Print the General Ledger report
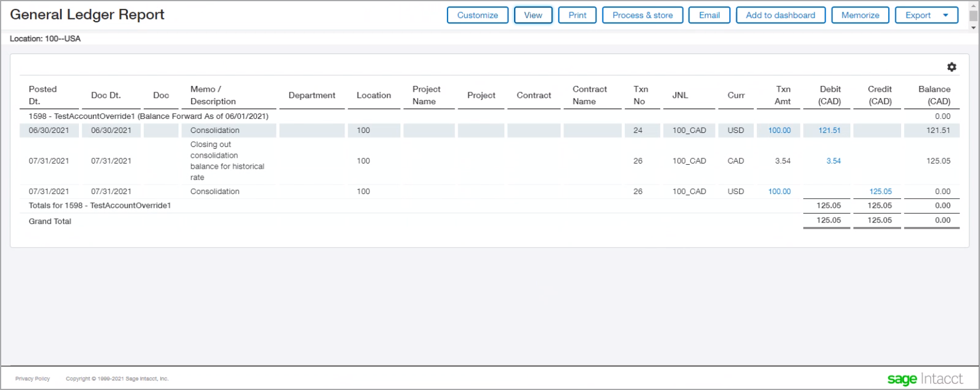980x390 pixels. (x=577, y=15)
